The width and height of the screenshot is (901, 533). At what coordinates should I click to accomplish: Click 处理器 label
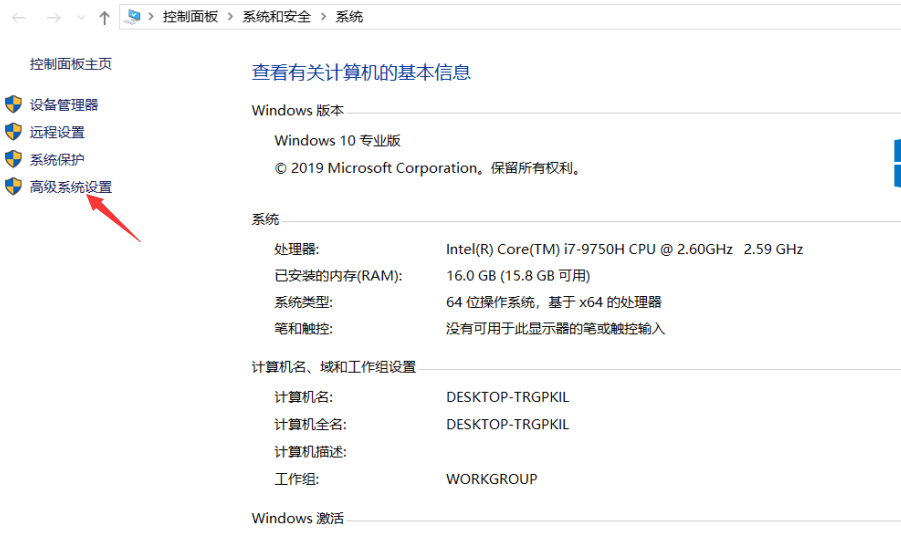coord(297,249)
